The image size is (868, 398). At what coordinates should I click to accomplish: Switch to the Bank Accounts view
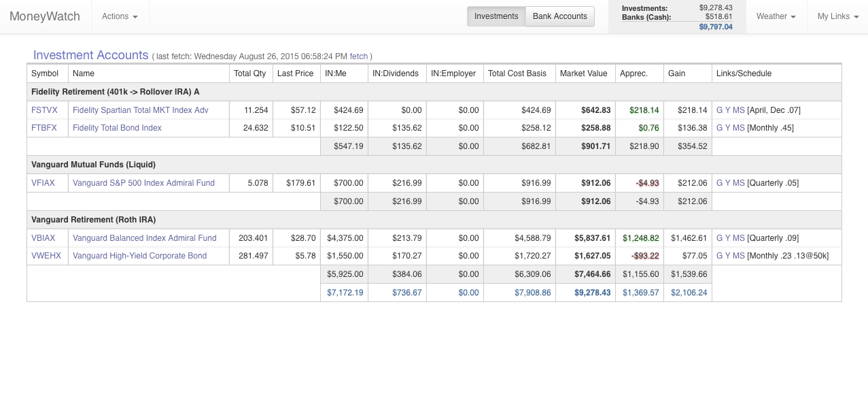click(560, 16)
